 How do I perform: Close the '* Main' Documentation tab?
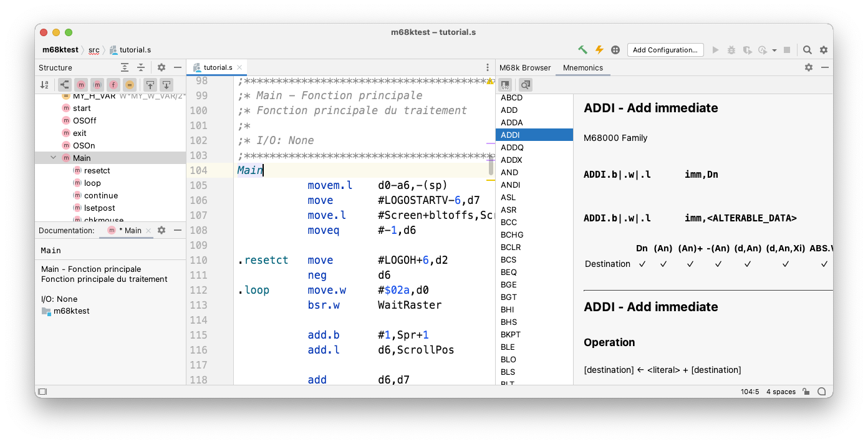[x=148, y=231]
